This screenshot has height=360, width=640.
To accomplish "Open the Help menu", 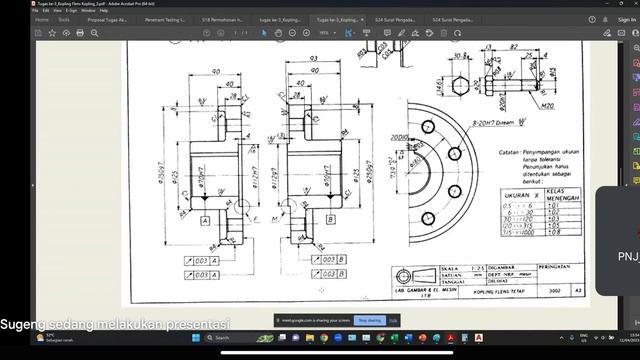I will [104, 11].
